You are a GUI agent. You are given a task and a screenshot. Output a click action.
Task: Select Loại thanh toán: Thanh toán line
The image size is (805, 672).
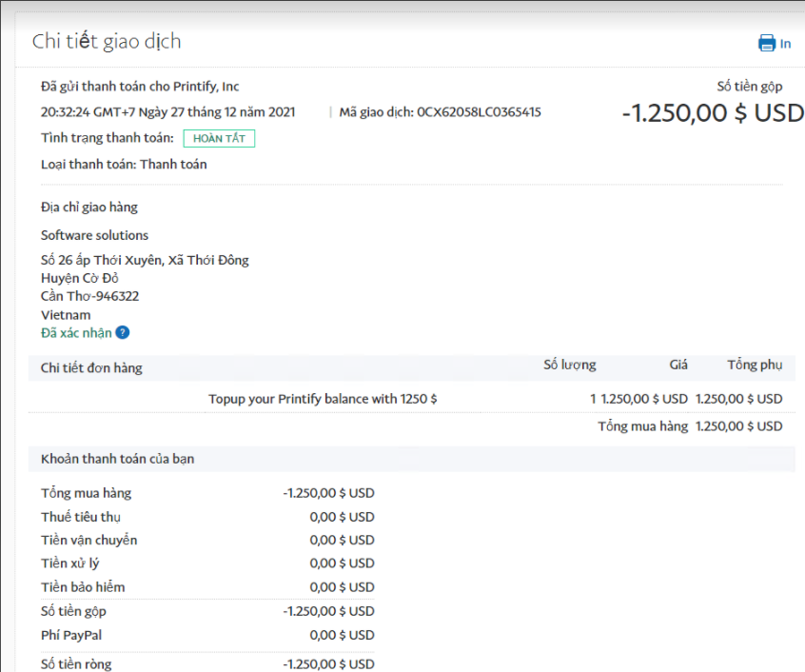click(x=124, y=165)
